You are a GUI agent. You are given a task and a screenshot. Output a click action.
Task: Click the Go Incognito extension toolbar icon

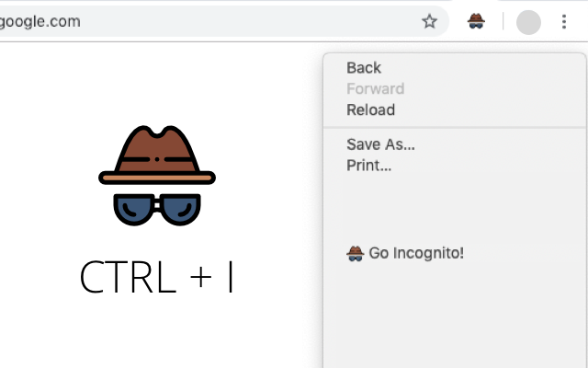476,21
